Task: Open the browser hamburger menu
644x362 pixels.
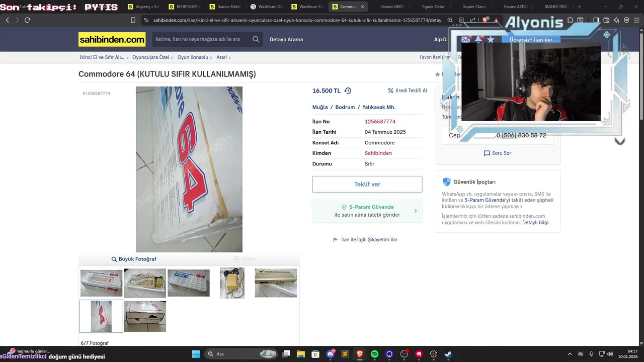Action: (x=637, y=20)
